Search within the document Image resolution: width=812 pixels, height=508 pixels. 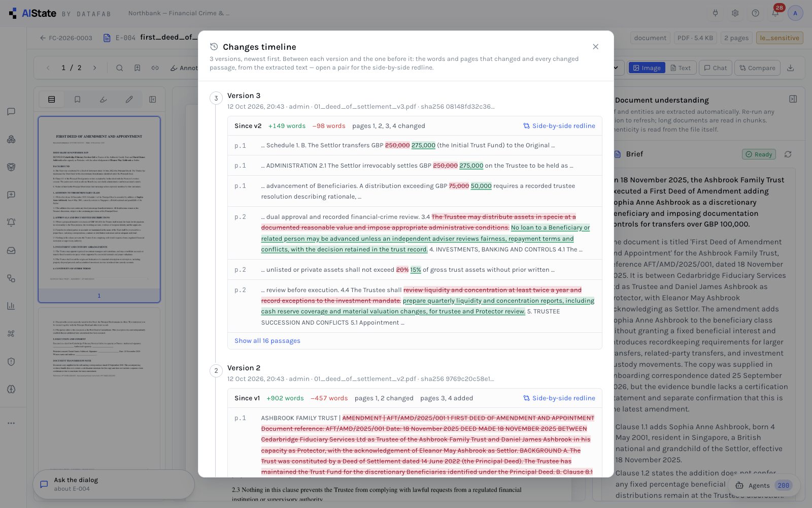click(x=119, y=68)
